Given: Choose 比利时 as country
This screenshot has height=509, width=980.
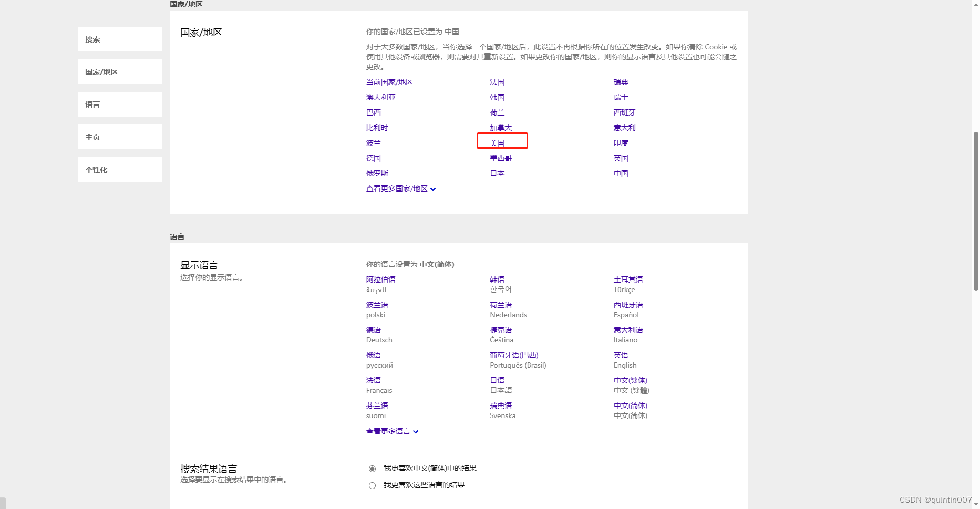Looking at the screenshot, I should [377, 128].
